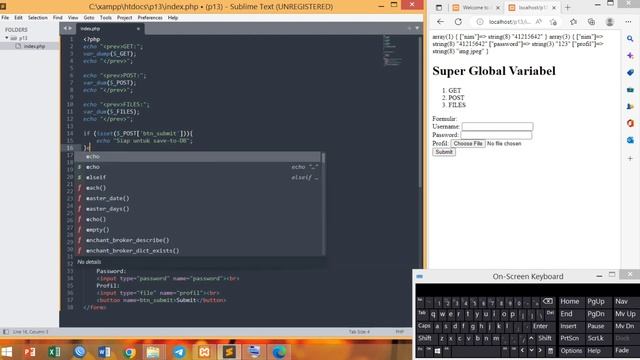Open the File menu in Sublime Text
The height and width of the screenshot is (360, 640).
[x=5, y=18]
